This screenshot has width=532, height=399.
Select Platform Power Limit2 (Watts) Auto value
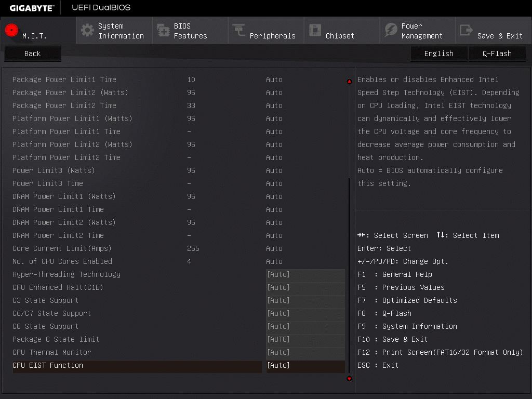274,144
